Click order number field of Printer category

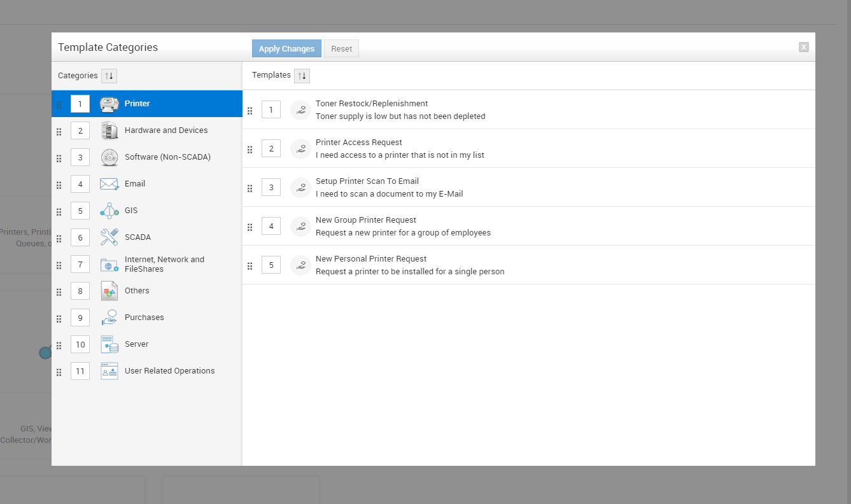[80, 104]
